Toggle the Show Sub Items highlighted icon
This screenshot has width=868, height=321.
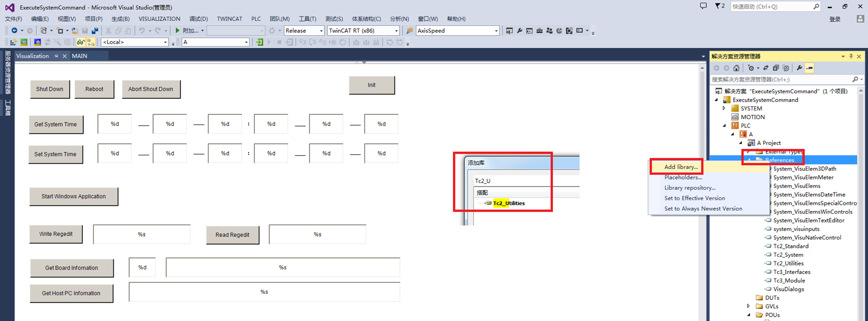click(x=91, y=42)
